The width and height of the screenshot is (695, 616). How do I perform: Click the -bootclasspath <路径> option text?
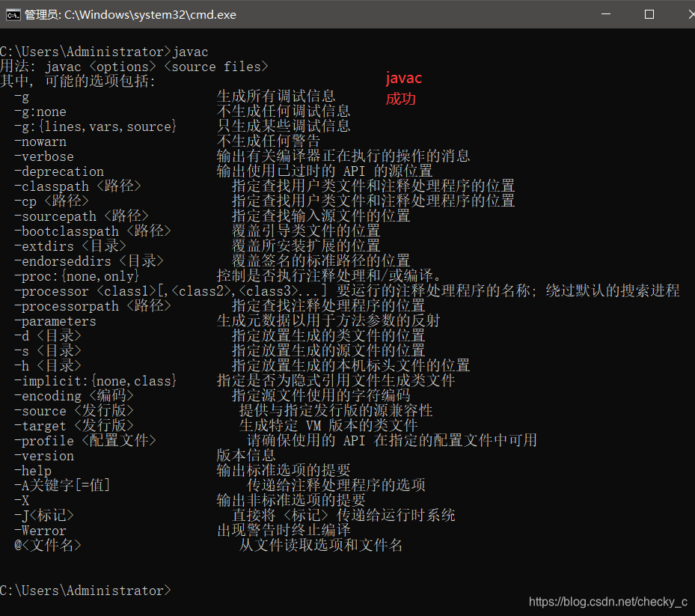pos(93,231)
